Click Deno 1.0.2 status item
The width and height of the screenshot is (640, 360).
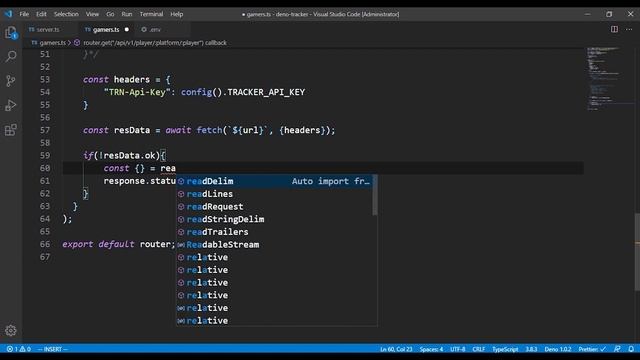558,349
